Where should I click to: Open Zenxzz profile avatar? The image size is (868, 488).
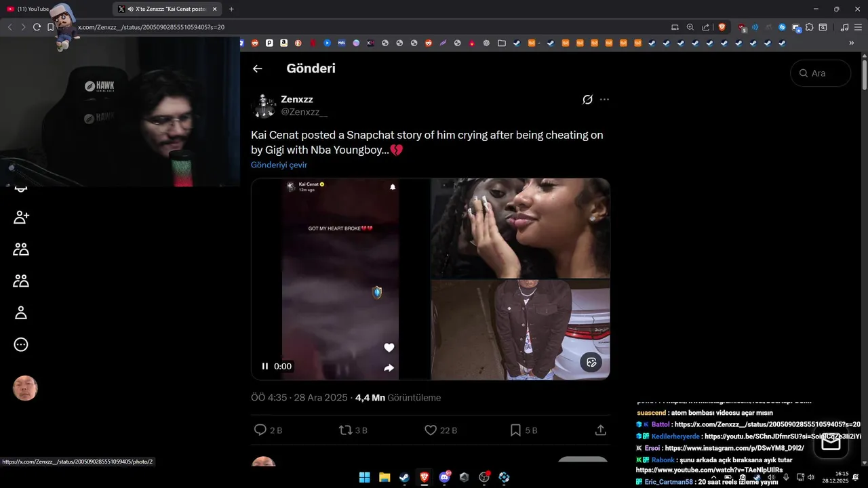point(264,106)
